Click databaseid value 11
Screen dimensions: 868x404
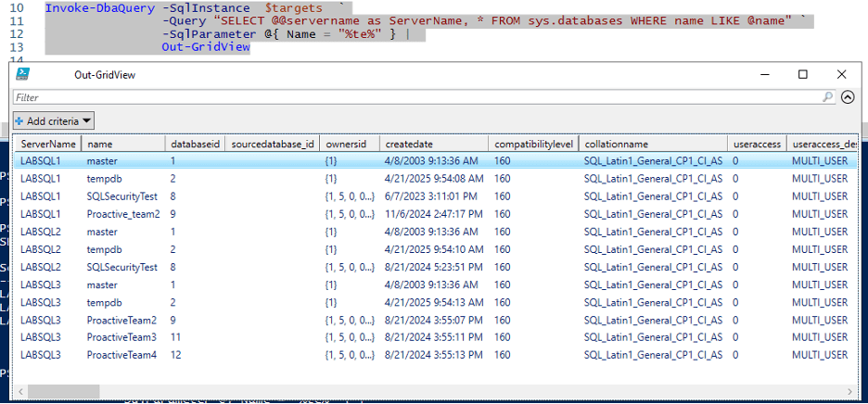coord(175,337)
